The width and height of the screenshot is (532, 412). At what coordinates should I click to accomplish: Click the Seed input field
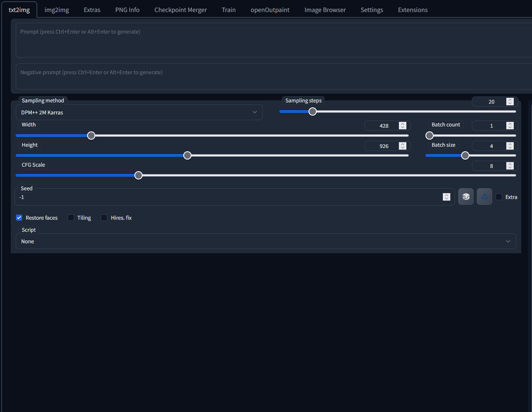point(235,197)
